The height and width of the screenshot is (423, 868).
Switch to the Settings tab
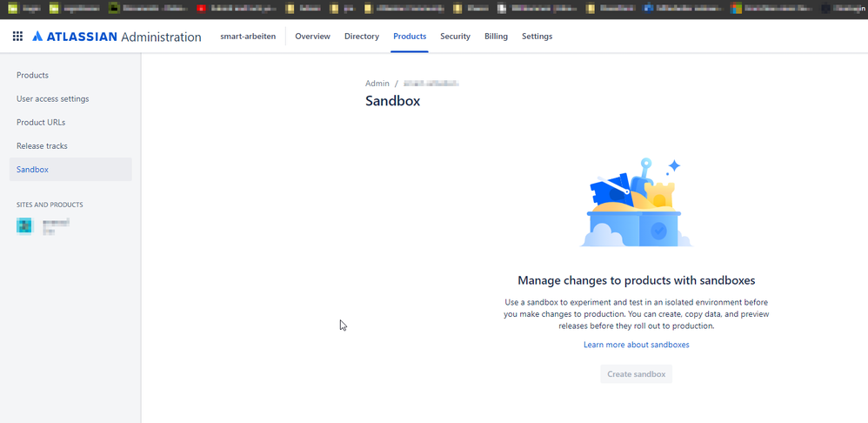[x=537, y=36]
